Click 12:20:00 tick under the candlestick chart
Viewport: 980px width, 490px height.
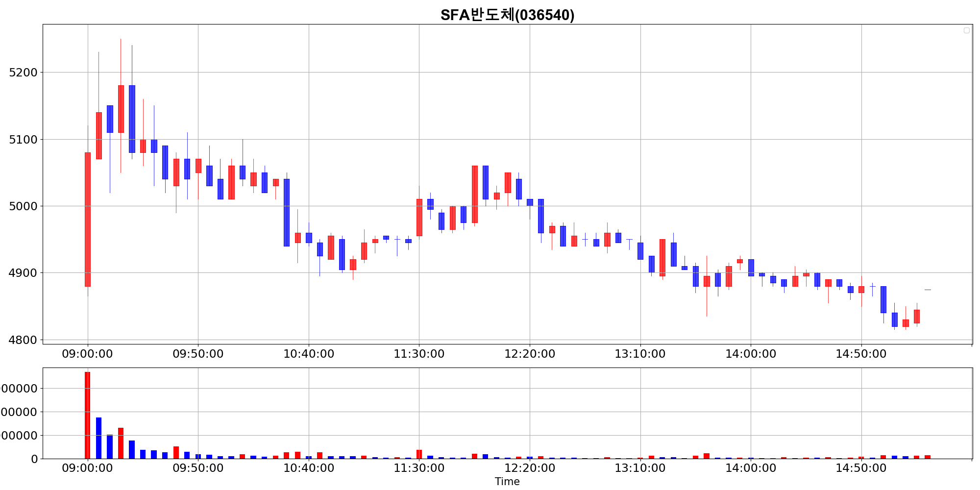pyautogui.click(x=530, y=354)
